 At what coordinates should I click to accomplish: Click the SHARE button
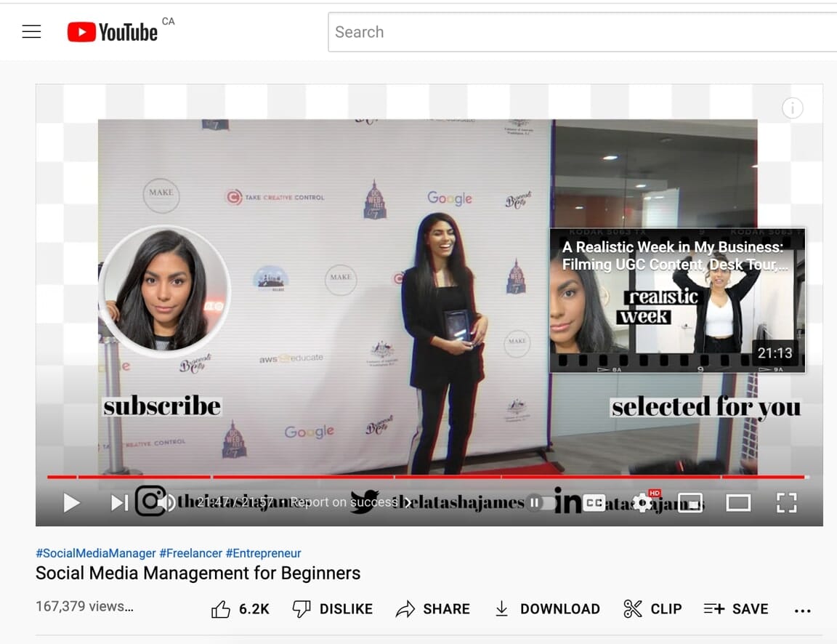coord(433,609)
